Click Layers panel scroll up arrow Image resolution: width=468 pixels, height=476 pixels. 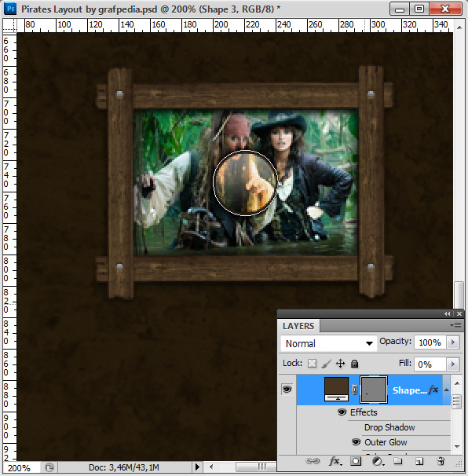[x=456, y=384]
